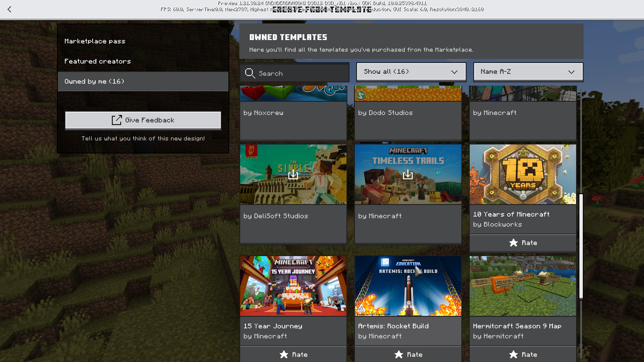Viewport: 644px width, 362px height.
Task: Open the 10 Years of Minecraft thumbnail
Action: (x=523, y=174)
